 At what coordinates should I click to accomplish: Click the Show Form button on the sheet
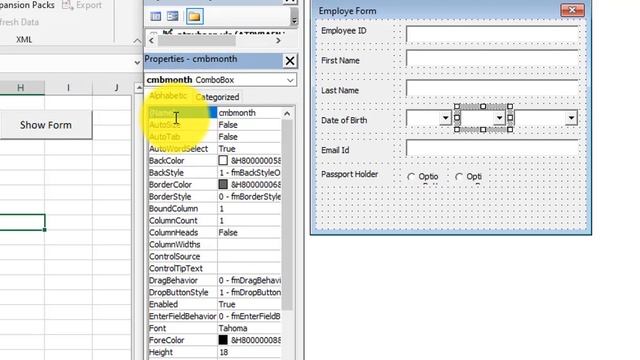coord(46,125)
